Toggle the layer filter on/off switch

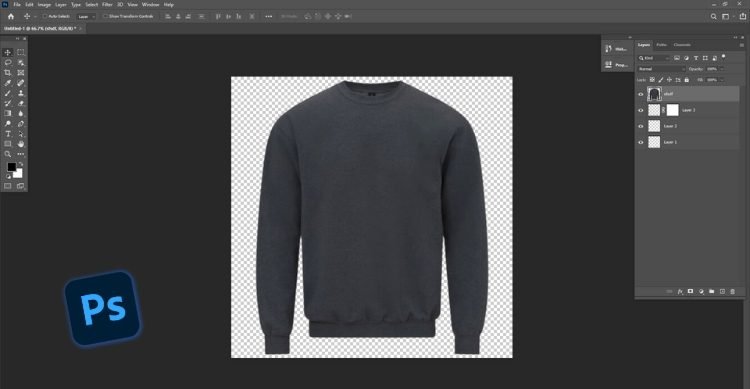pos(723,57)
